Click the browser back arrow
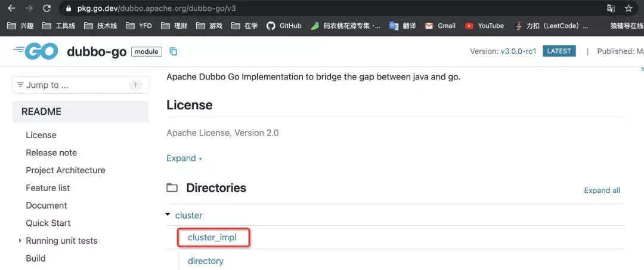Screen dimensions: 644x270 (11, 8)
